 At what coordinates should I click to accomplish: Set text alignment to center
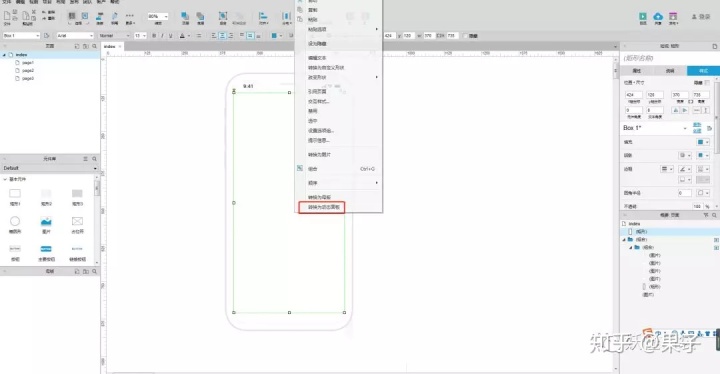pyautogui.click(x=222, y=35)
